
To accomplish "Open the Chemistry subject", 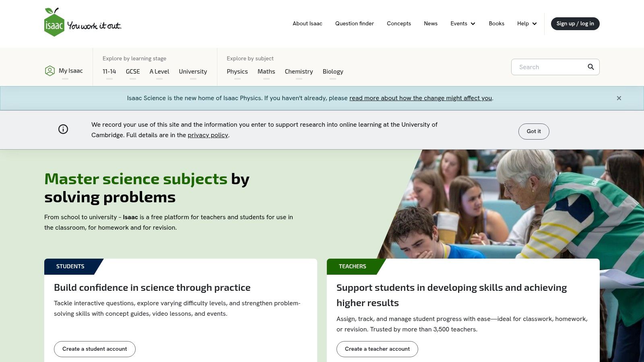I will 299,72.
